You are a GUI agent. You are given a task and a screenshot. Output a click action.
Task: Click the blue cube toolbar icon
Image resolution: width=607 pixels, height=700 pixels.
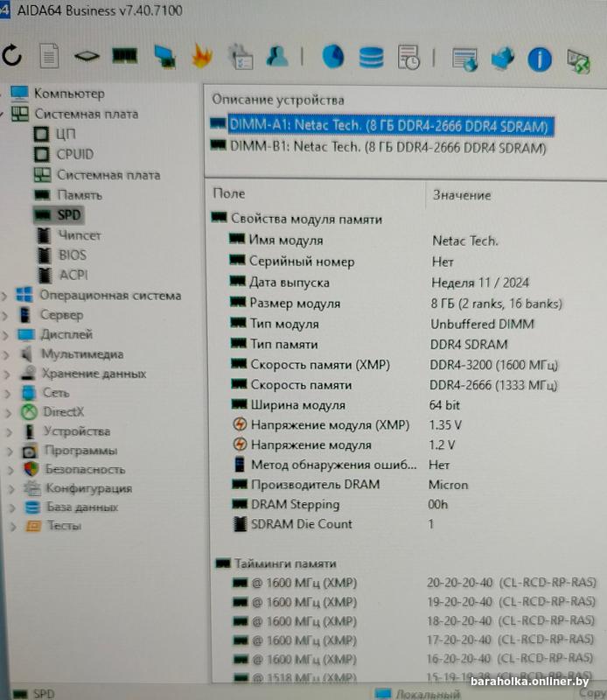[x=502, y=59]
